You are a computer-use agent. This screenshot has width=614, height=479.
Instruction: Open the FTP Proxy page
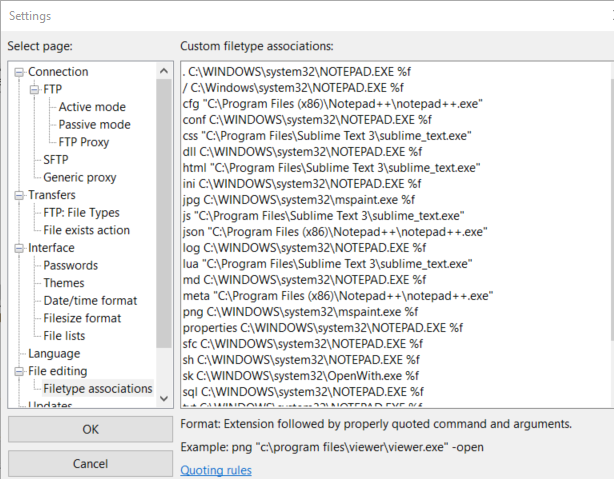pos(83,142)
